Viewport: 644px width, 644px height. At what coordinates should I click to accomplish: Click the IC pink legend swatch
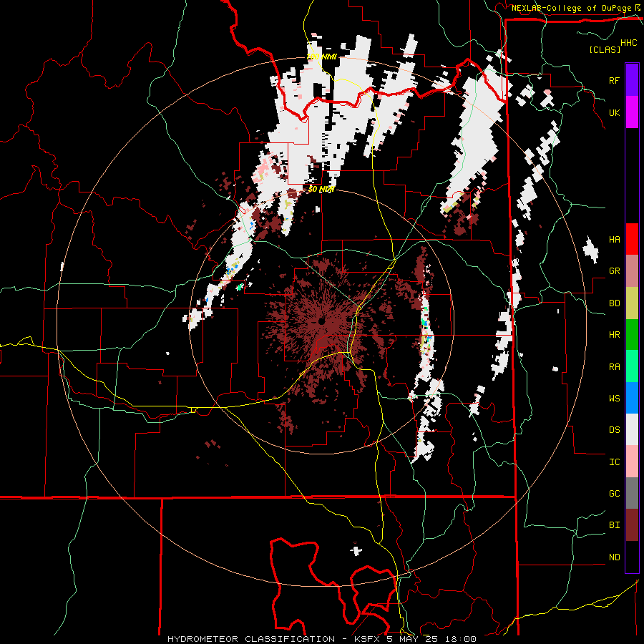point(632,462)
